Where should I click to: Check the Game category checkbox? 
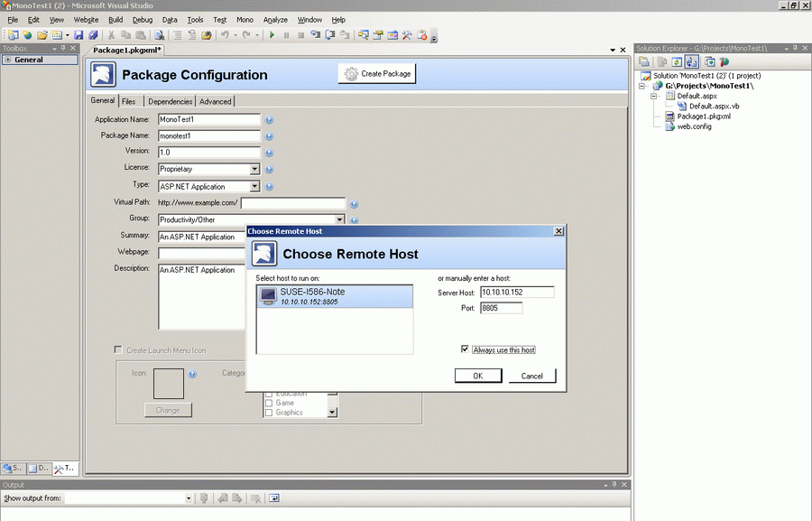coord(269,403)
